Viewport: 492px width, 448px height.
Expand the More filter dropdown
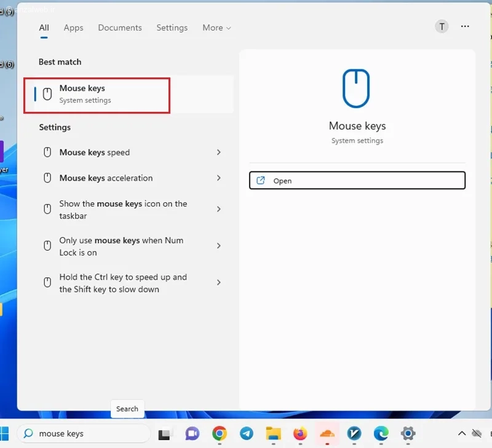coord(216,28)
